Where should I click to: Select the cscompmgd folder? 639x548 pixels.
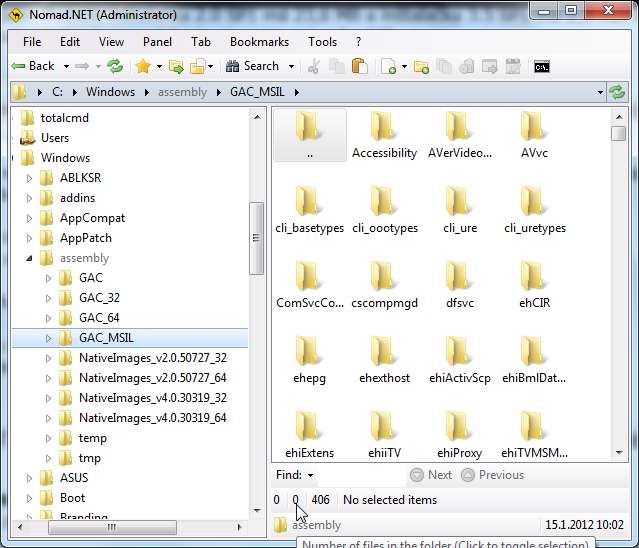pyautogui.click(x=384, y=285)
